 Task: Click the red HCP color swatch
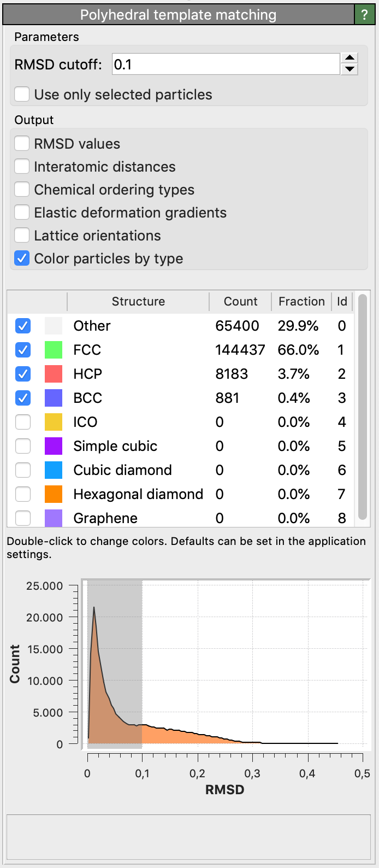coord(53,374)
